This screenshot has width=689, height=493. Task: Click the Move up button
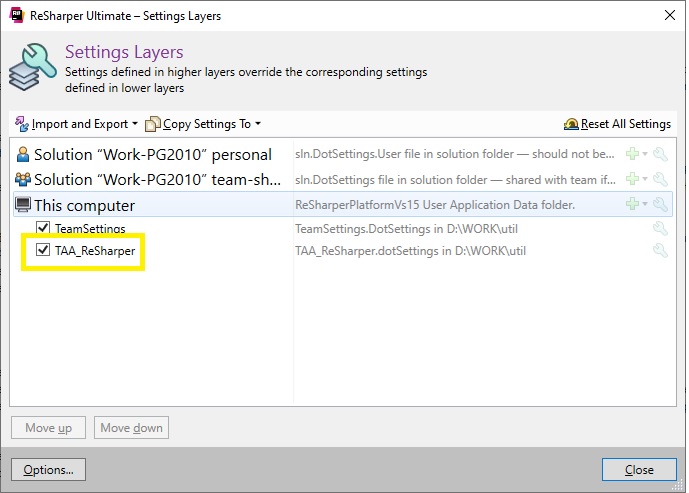tap(48, 428)
